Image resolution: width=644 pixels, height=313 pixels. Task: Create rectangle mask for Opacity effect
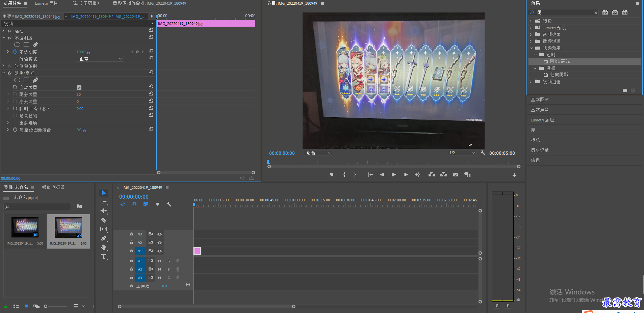26,45
